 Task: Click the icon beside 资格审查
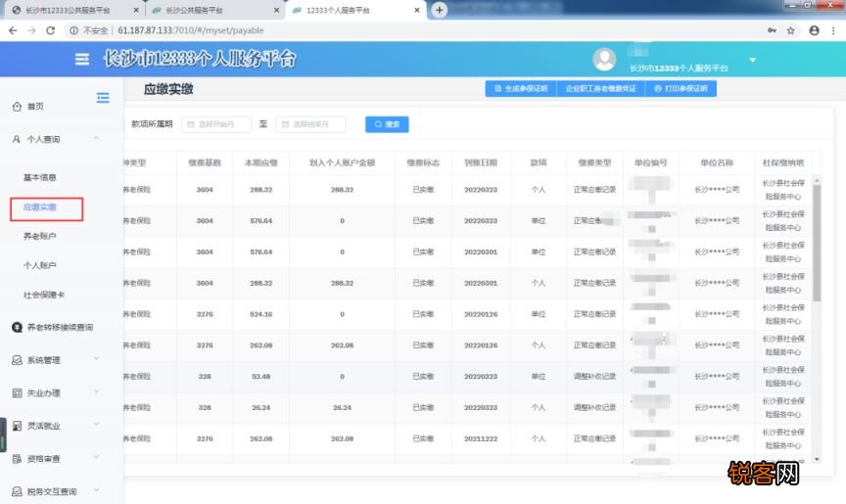click(x=17, y=459)
